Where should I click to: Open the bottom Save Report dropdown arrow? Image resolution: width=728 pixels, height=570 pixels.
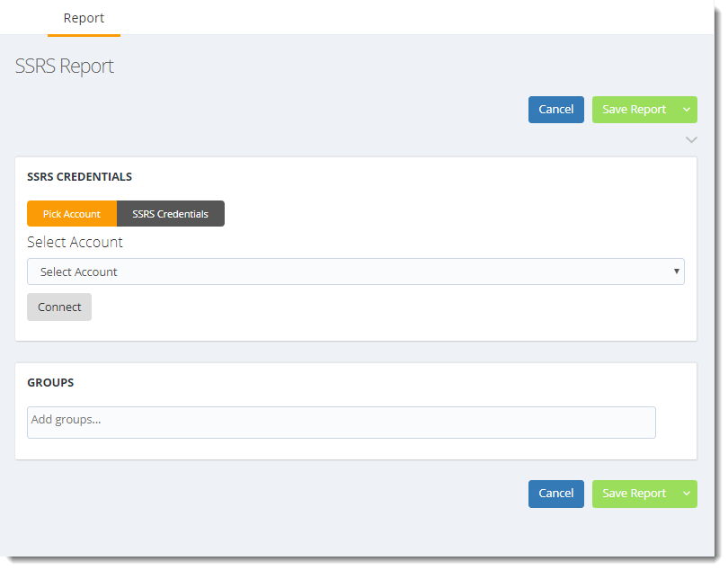point(687,494)
